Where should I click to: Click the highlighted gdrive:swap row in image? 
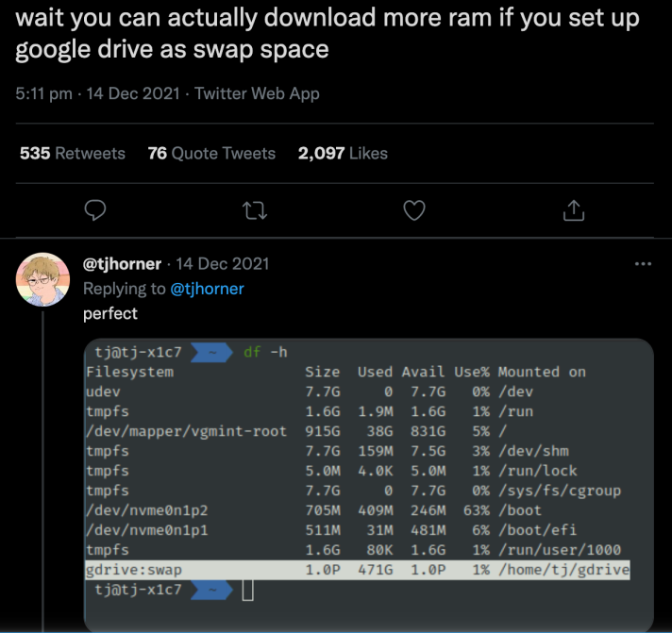(357, 570)
